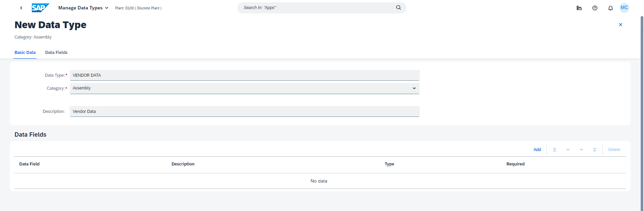Move data field to bottom
The width and height of the screenshot is (644, 211).
[594, 150]
